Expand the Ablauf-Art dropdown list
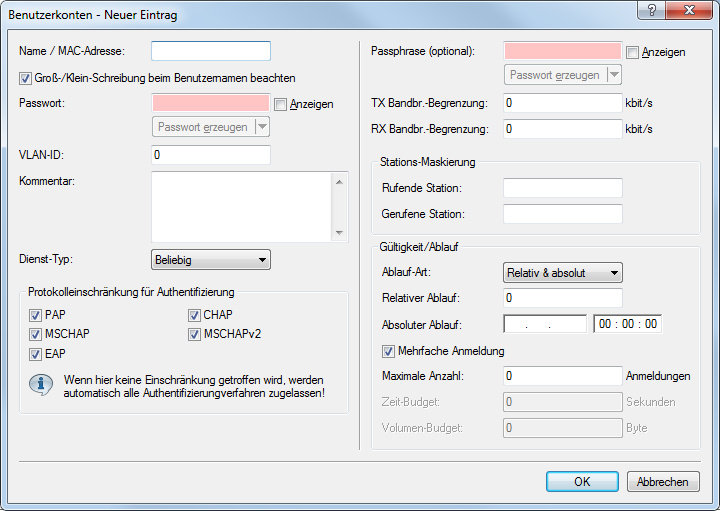The image size is (720, 511). pos(562,272)
